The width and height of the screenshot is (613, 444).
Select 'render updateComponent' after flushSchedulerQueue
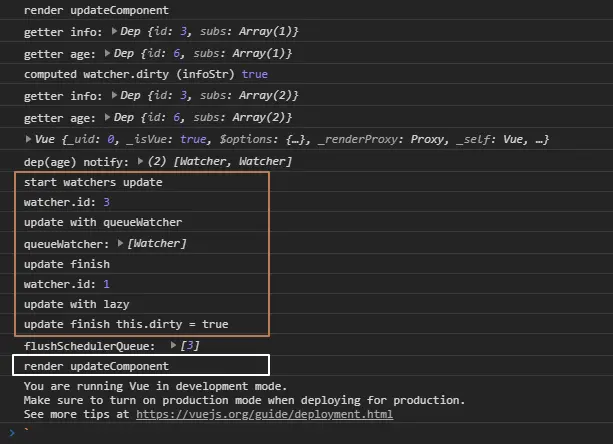pyautogui.click(x=96, y=366)
